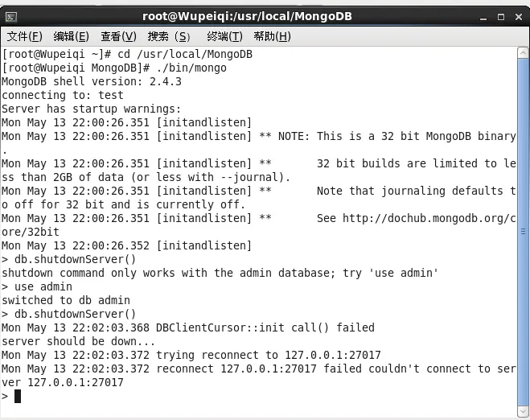Open the 文件(F) menu
530x420 pixels.
click(x=25, y=36)
